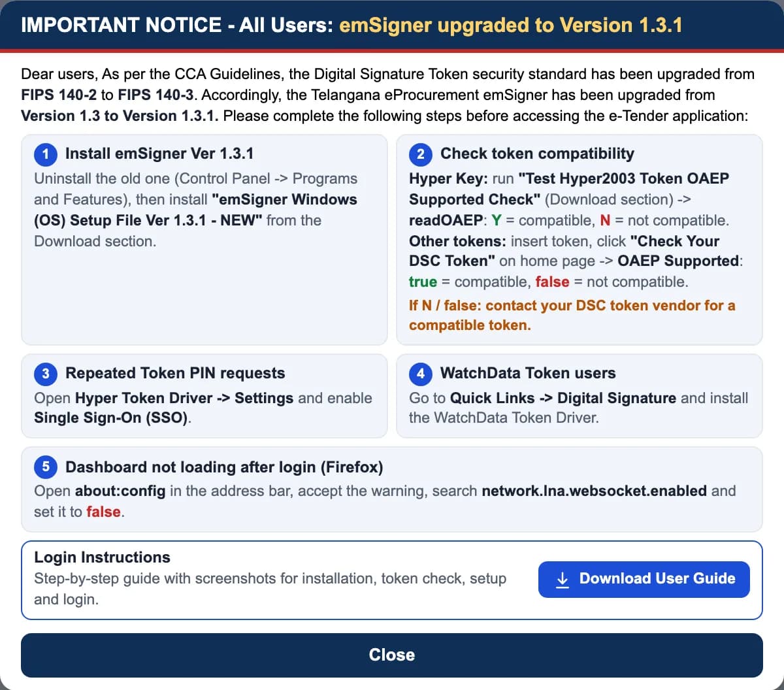Click the step 5 number badge
Viewport: 784px width, 690px height.
click(x=45, y=468)
